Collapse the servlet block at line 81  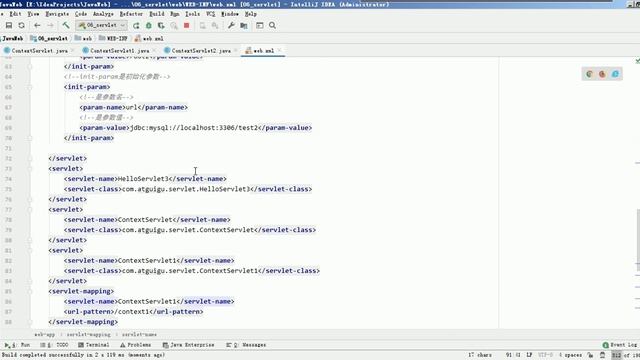point(30,250)
